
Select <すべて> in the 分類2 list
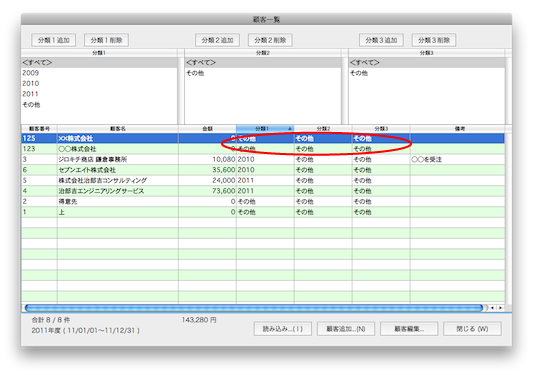point(263,63)
